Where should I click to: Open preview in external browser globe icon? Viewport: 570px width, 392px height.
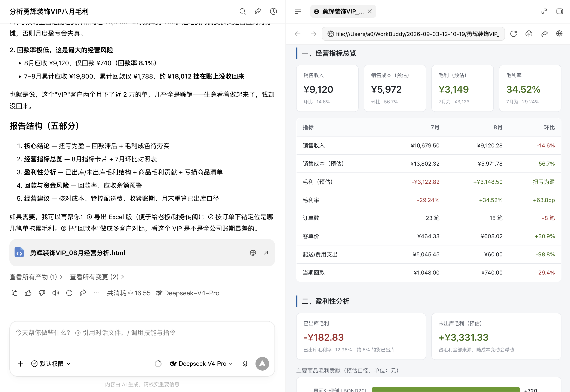point(559,34)
